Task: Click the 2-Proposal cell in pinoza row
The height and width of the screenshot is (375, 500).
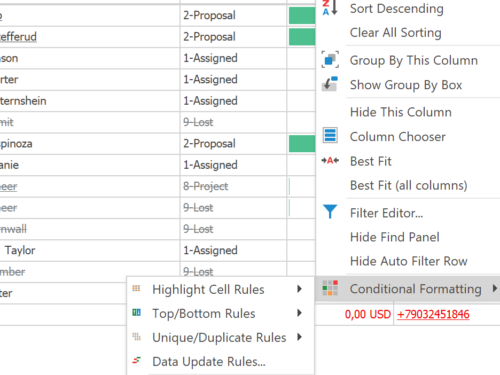Action: point(233,144)
